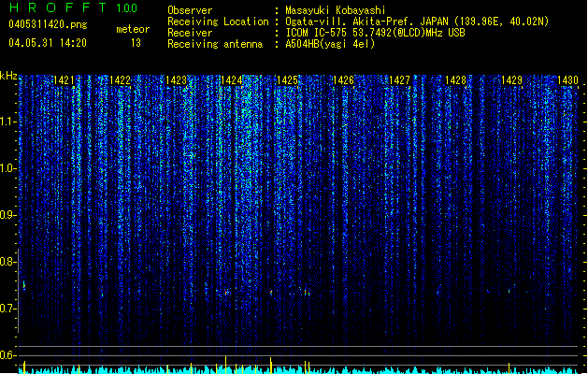Viewport: 588px width, 374px height.
Task: Click the meteor label
Action: [x=133, y=29]
